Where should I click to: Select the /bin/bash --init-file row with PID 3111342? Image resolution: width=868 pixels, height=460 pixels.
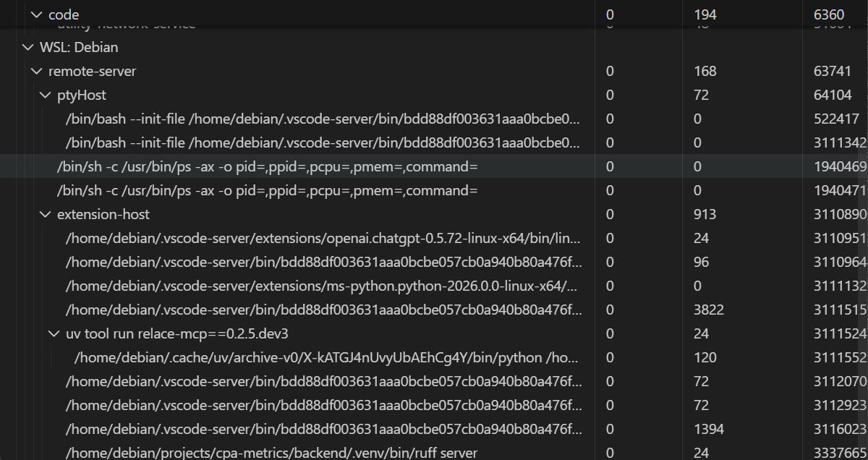pyautogui.click(x=434, y=142)
